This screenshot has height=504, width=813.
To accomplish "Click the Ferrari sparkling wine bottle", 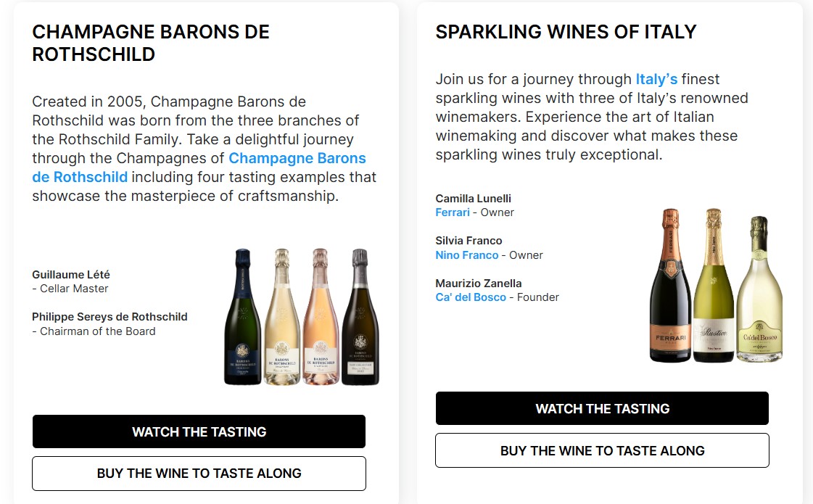I will pos(670,290).
